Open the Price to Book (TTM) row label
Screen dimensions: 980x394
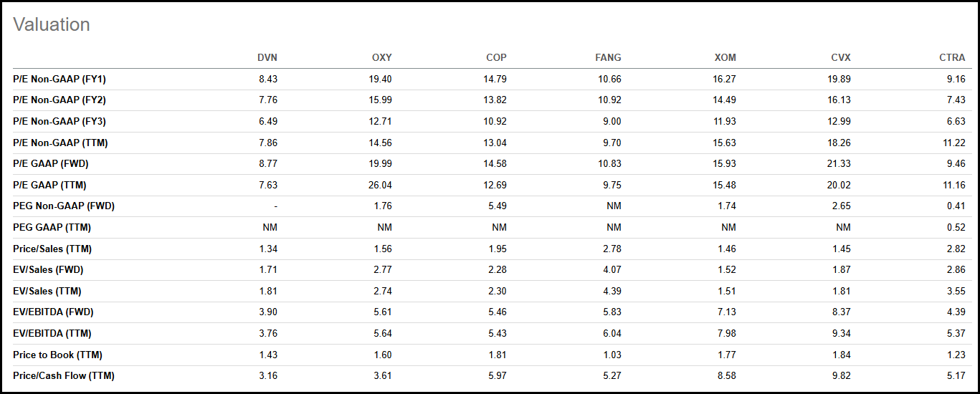57,355
